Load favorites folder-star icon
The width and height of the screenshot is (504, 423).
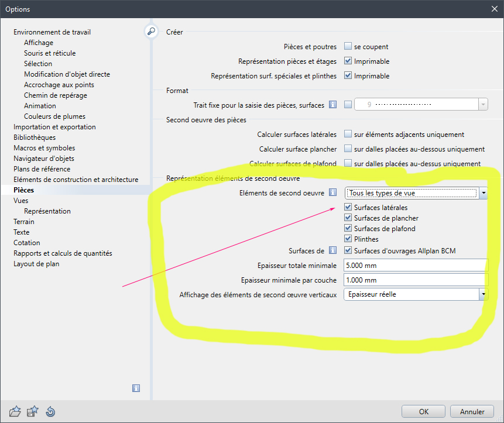point(15,411)
